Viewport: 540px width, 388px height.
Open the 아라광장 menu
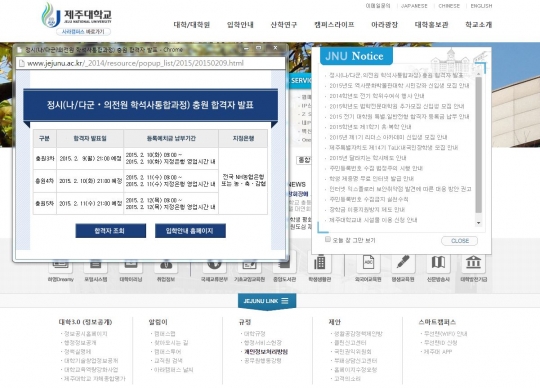384,25
